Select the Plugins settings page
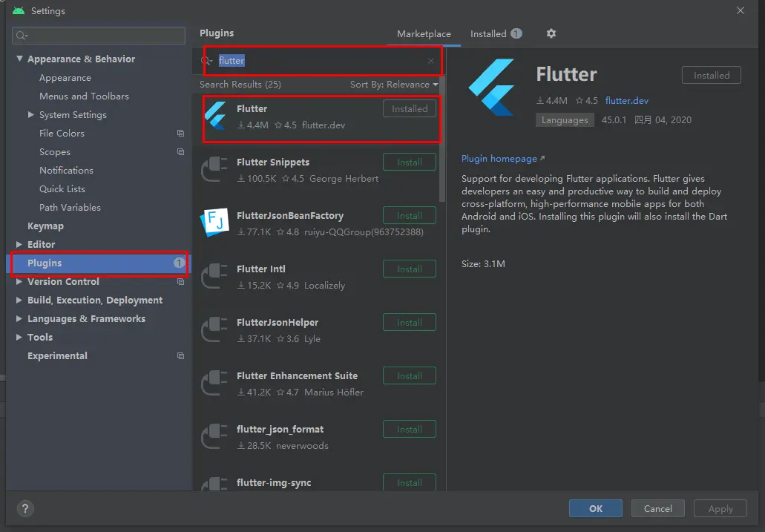The height and width of the screenshot is (532, 765). click(99, 263)
